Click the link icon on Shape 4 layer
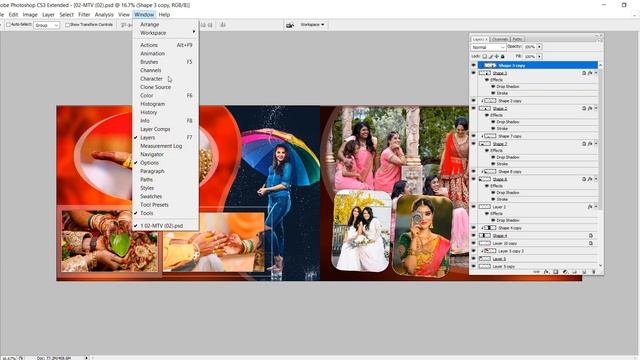 591,236
